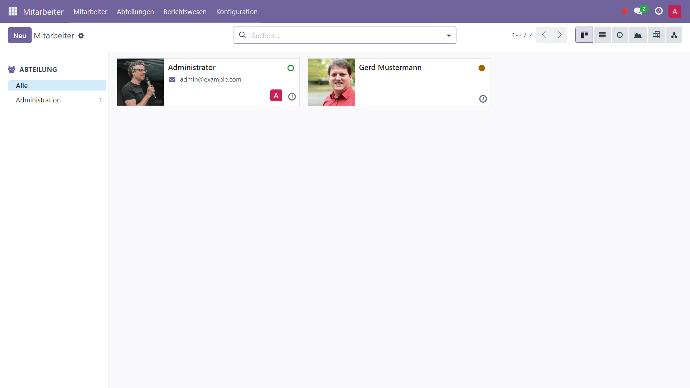This screenshot has height=388, width=690.
Task: Open the hierarchy org chart view
Action: point(674,35)
